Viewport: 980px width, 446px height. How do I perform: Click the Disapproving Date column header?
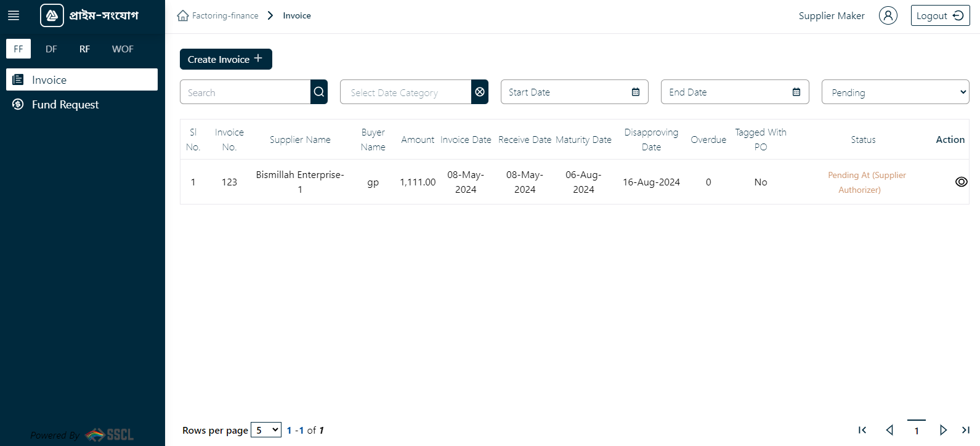tap(651, 139)
